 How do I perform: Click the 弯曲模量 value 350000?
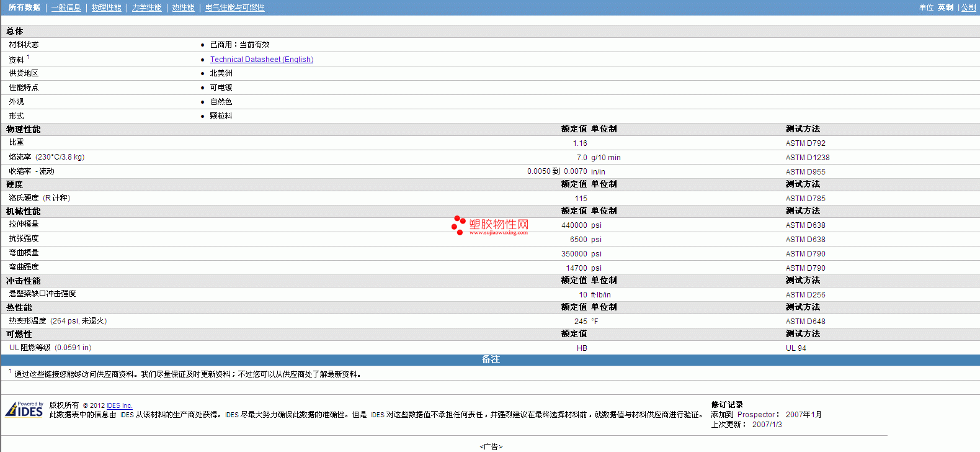point(574,254)
